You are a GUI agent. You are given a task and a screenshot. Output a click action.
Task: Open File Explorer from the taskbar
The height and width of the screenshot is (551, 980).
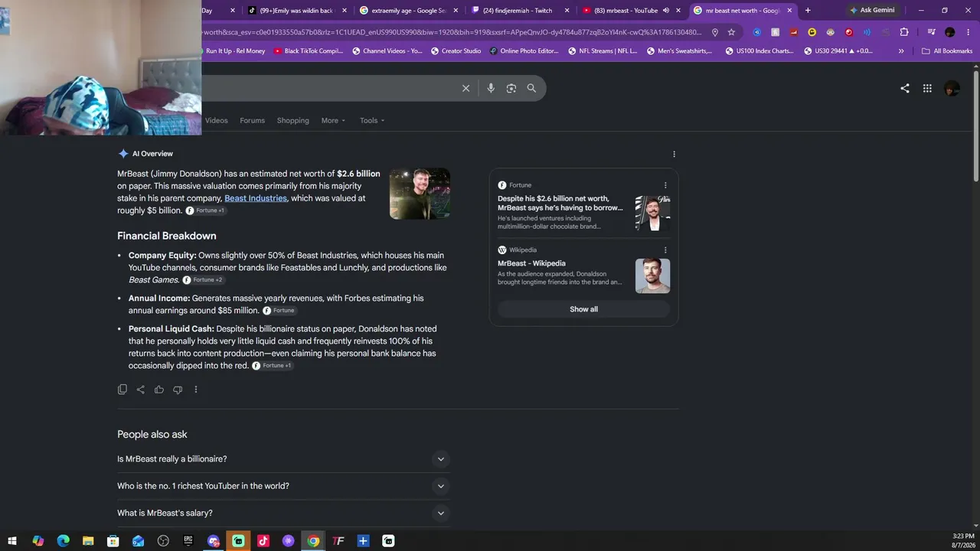(88, 541)
